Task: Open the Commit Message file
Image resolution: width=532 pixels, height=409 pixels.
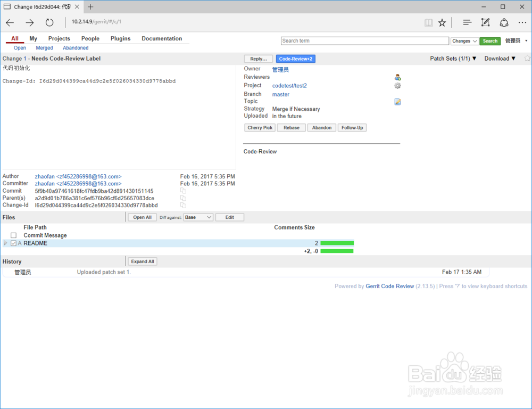Action: pos(45,235)
